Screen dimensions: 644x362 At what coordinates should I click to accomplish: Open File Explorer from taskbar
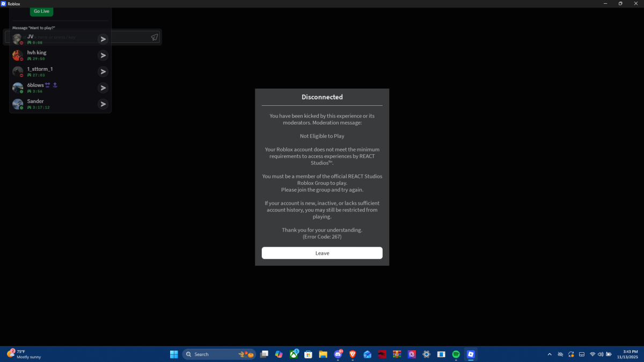[x=323, y=354]
